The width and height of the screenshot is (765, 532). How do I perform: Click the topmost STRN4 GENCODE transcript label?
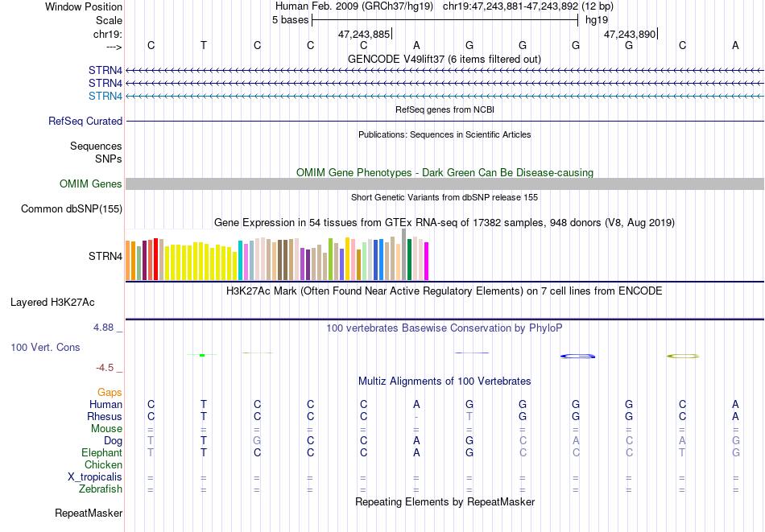105,70
